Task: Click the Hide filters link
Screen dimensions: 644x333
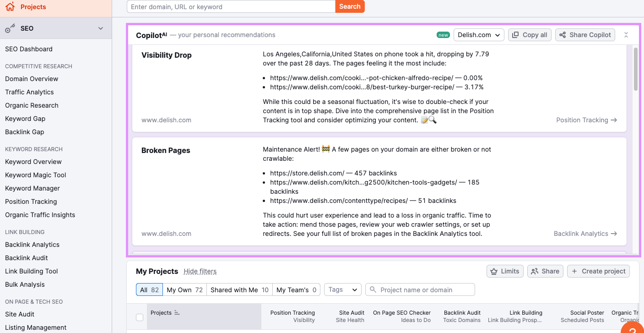Action: click(200, 271)
